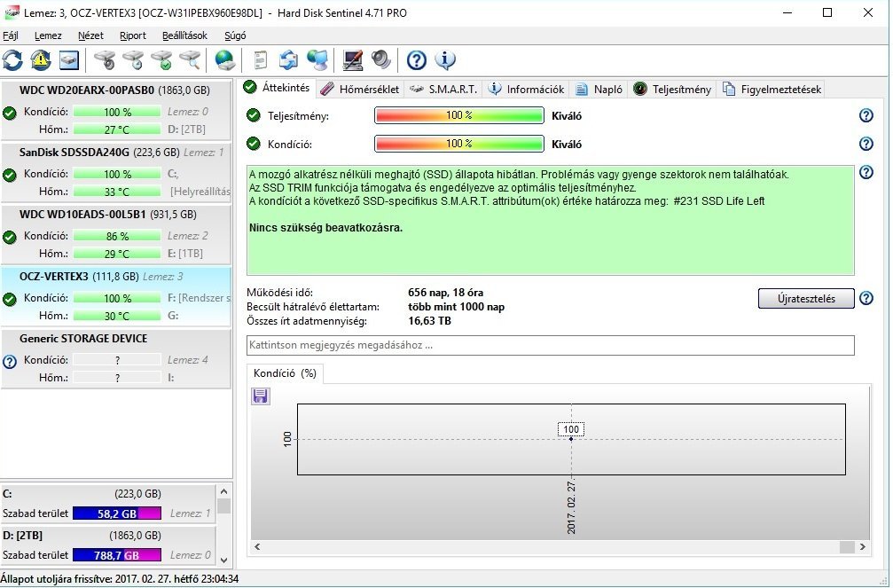893x588 pixels.
Task: Switch to the Információk tab
Action: [526, 90]
